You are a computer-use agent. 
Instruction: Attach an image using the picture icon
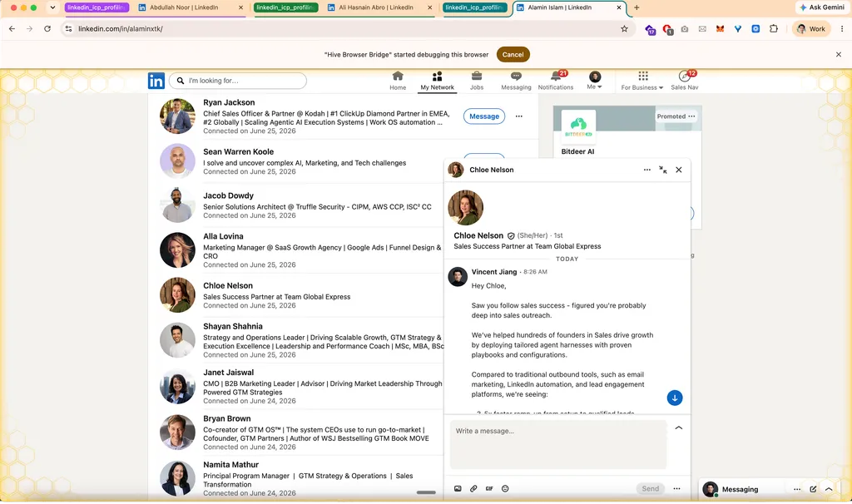(x=458, y=489)
